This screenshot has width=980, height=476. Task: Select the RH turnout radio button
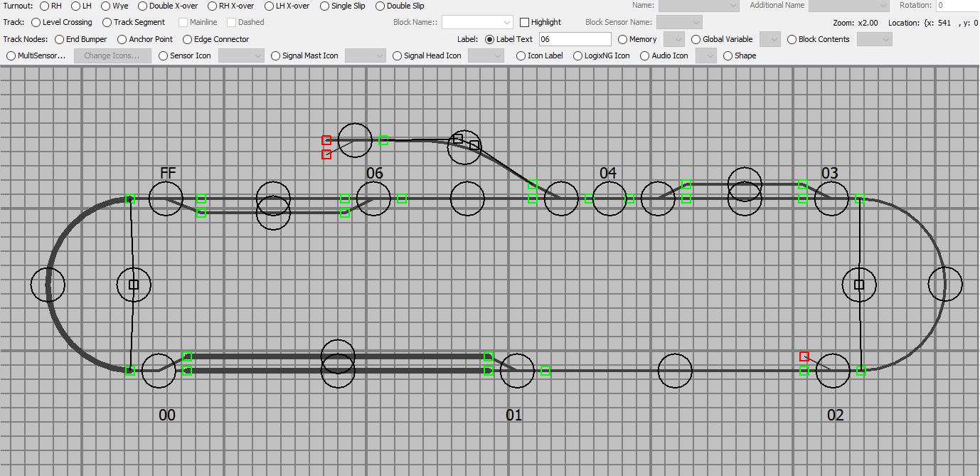pos(45,6)
